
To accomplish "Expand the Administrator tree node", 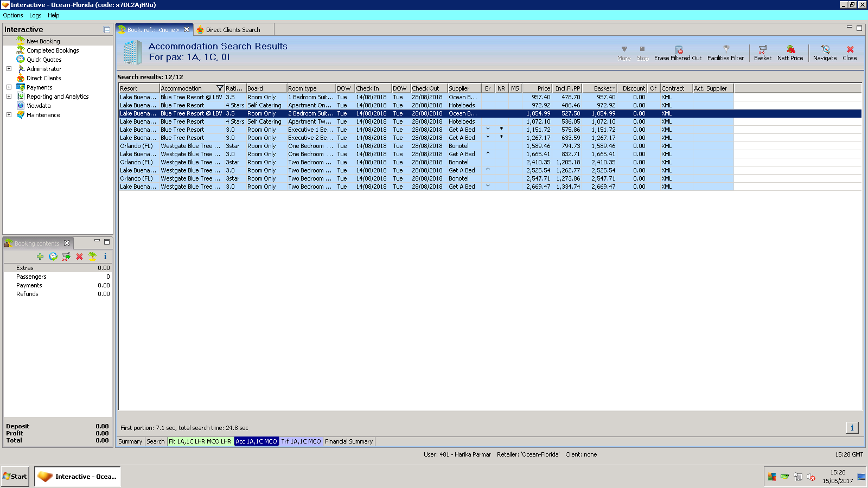I will tap(9, 69).
